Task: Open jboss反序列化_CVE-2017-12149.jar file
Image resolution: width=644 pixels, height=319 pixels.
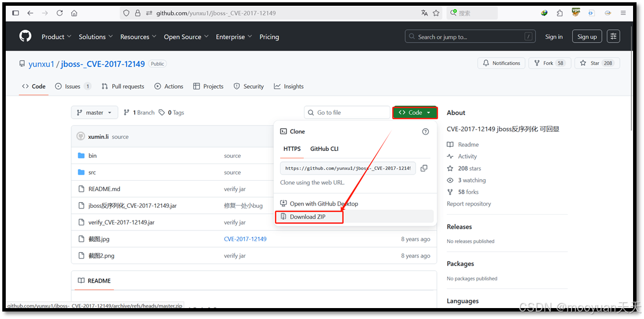Action: coord(132,206)
